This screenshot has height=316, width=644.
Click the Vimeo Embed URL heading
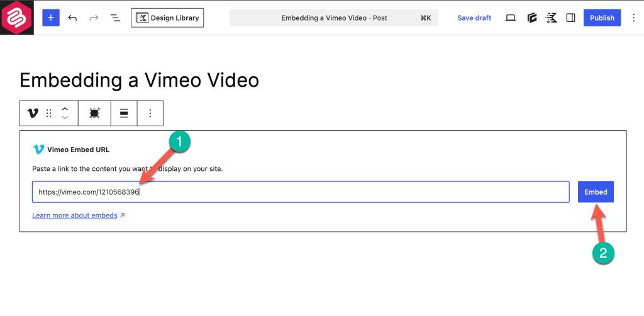click(79, 150)
